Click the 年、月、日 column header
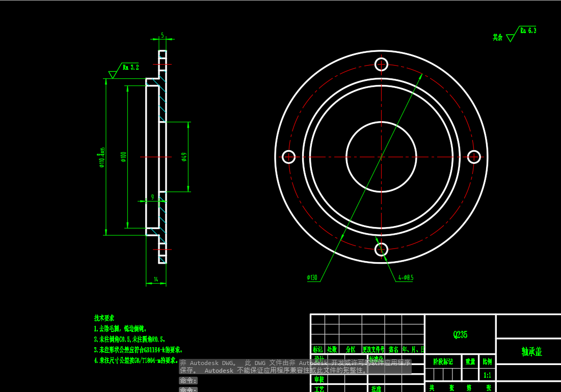Screen dimensions: 561x392 coord(413,349)
